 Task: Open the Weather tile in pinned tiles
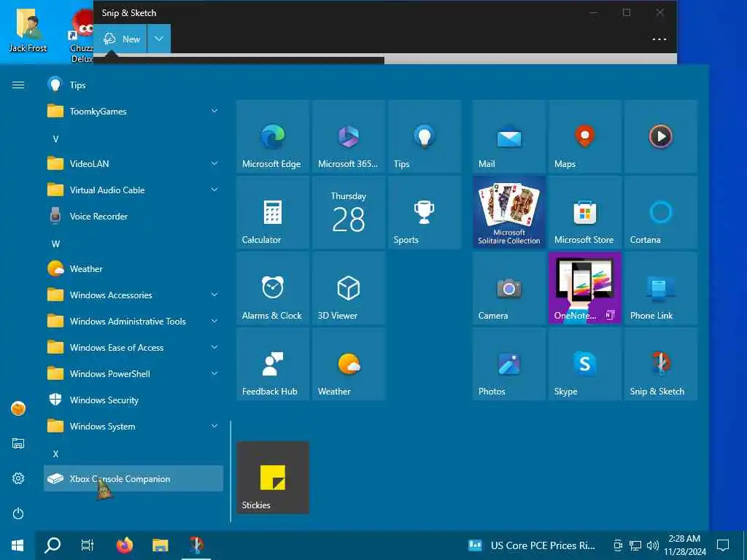tap(348, 363)
